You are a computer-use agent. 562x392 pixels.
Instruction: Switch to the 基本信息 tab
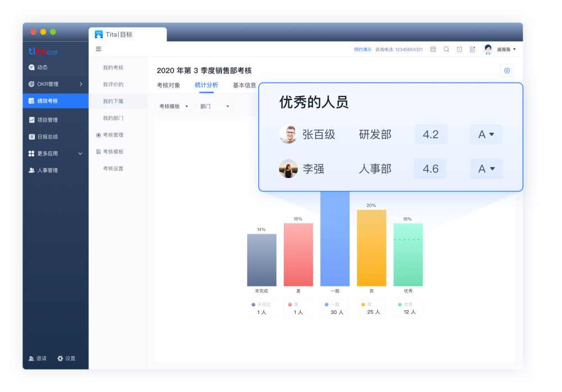(x=244, y=85)
